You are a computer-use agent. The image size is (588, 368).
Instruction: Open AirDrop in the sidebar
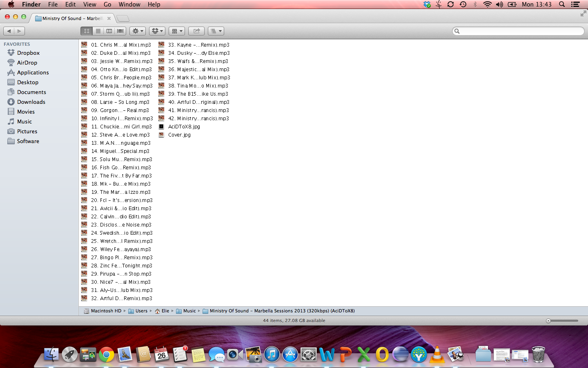(27, 63)
